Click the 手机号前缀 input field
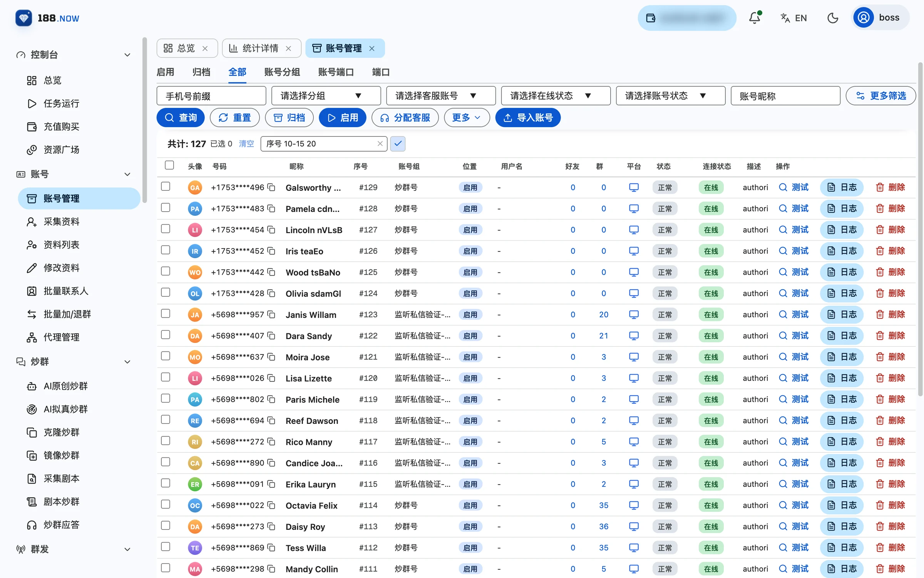 tap(211, 96)
